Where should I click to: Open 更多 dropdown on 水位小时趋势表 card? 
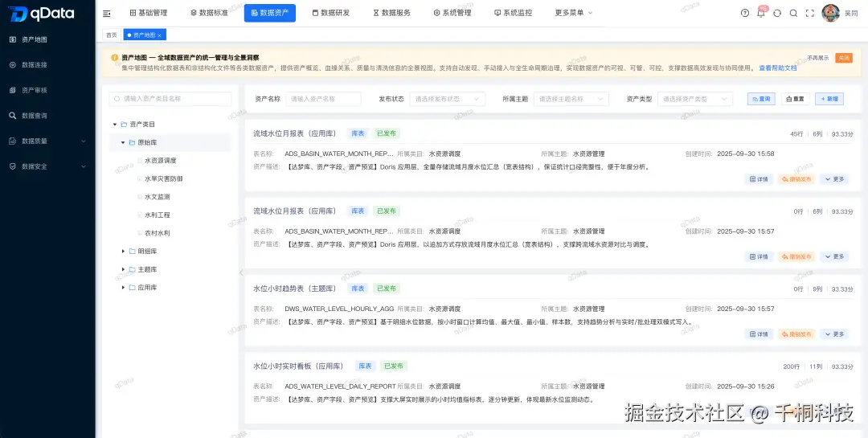pyautogui.click(x=834, y=334)
